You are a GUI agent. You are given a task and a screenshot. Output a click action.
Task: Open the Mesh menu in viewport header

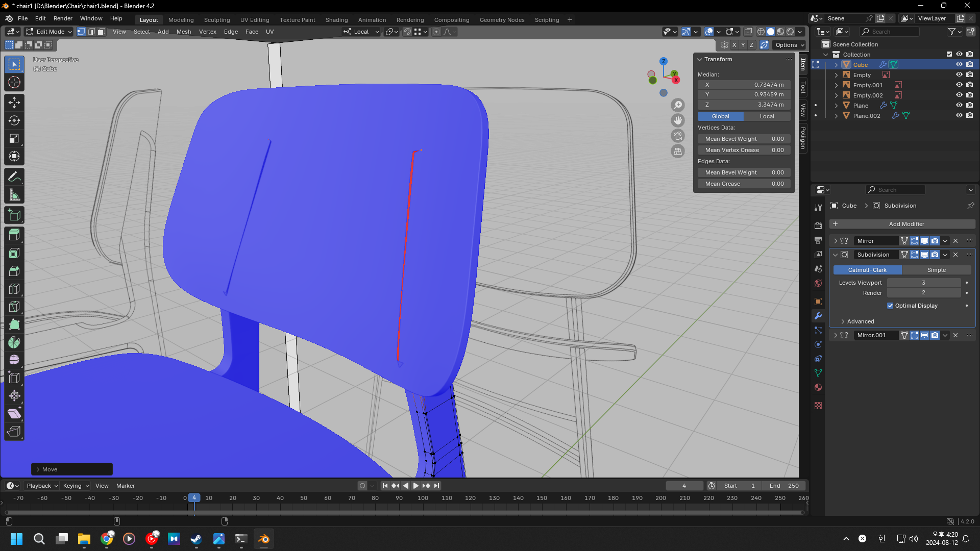(184, 32)
